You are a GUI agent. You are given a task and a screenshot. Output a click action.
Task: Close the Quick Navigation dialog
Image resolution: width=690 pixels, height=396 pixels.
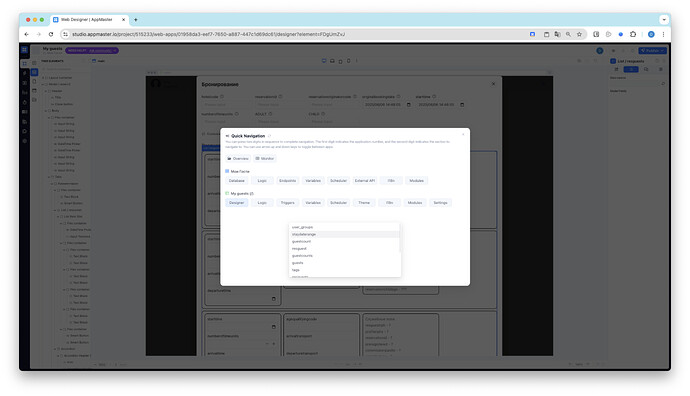[x=463, y=134]
